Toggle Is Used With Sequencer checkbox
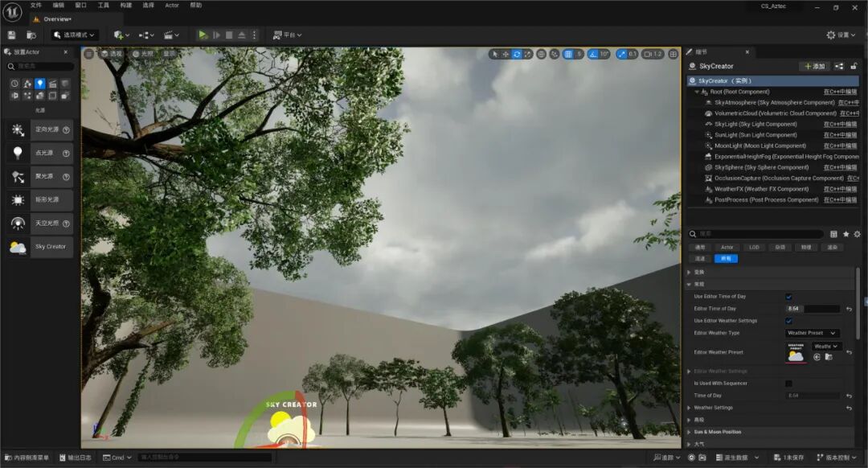Image resolution: width=868 pixels, height=468 pixels. point(789,384)
